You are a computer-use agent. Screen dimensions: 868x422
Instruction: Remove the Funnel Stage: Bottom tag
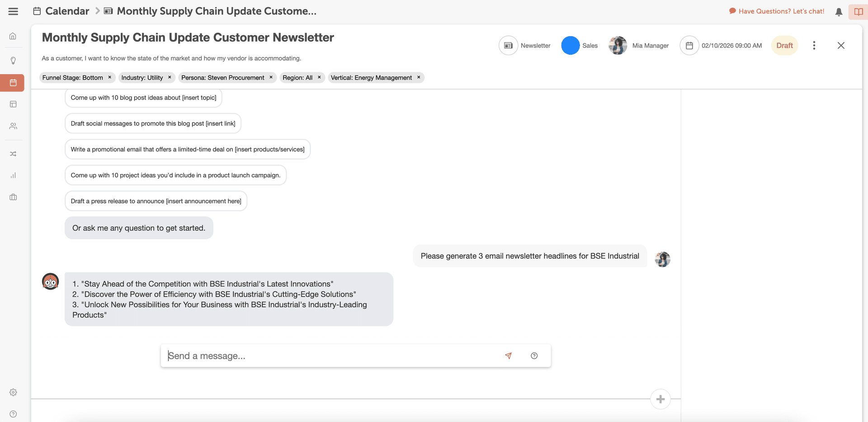[109, 77]
